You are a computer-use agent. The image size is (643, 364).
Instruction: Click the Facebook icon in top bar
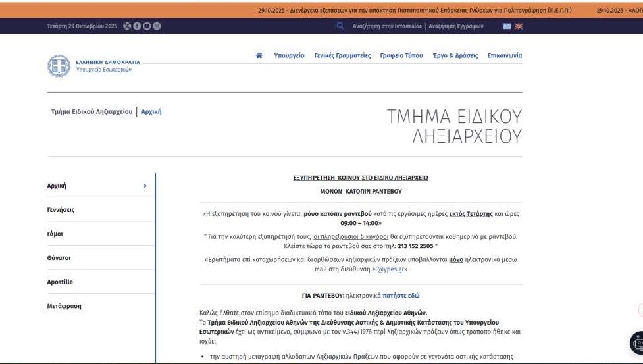pos(138,26)
